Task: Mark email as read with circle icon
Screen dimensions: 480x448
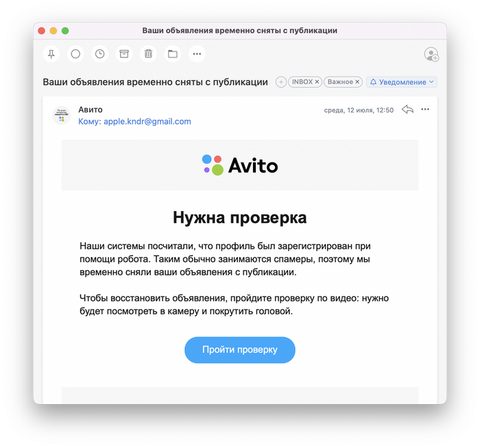Action: click(x=75, y=54)
